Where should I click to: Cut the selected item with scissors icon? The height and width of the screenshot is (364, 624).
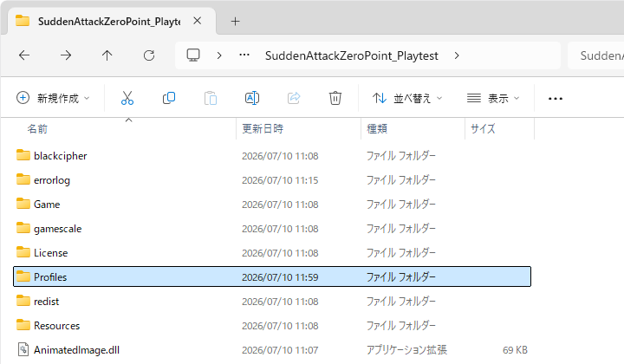[x=127, y=98]
